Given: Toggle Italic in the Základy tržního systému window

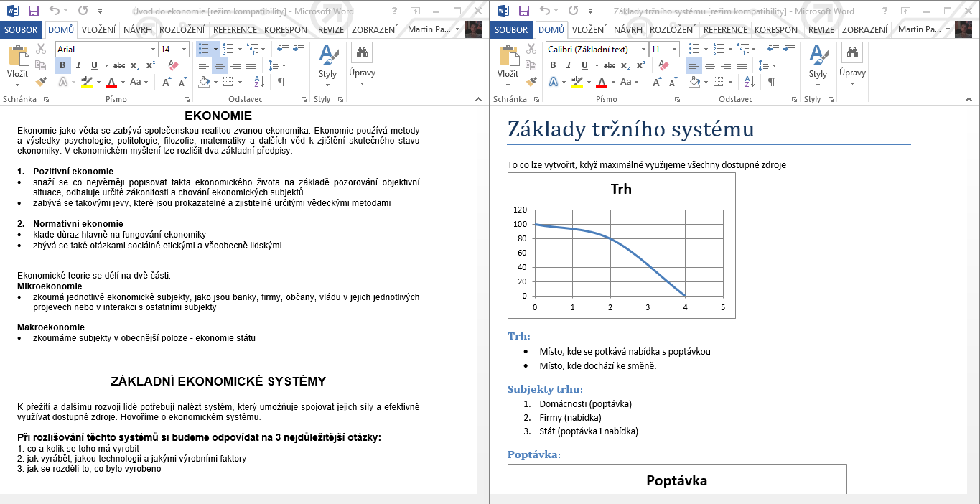Looking at the screenshot, I should point(569,65).
